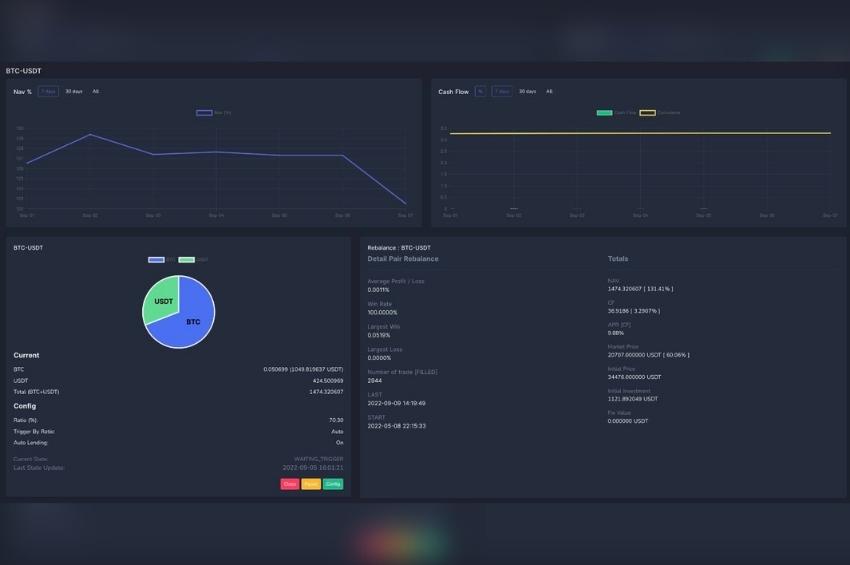Toggle yellow Cumulative legend series

660,113
